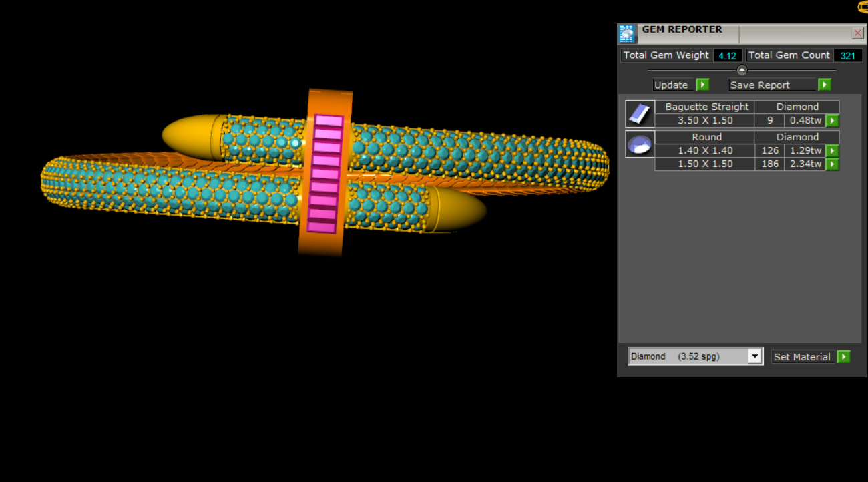Click green arrow beside 2.34tw row
Screen dimensions: 868x482
coord(832,164)
